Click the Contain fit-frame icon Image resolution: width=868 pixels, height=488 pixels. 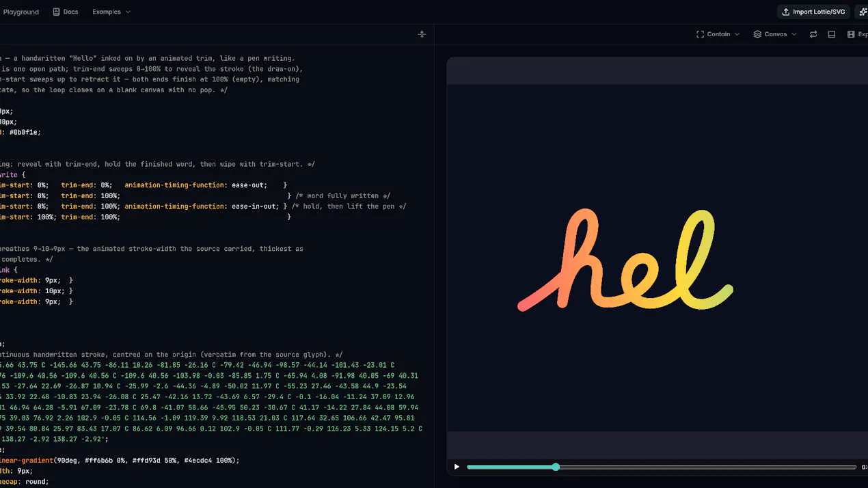(x=700, y=34)
